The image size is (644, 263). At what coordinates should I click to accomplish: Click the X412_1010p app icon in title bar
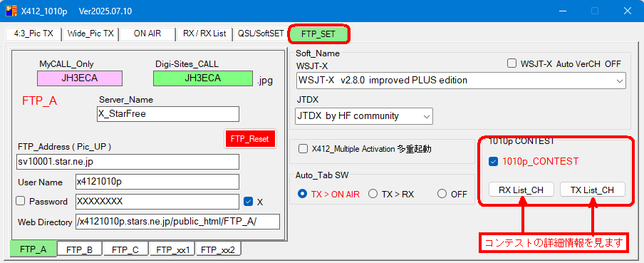coord(11,11)
